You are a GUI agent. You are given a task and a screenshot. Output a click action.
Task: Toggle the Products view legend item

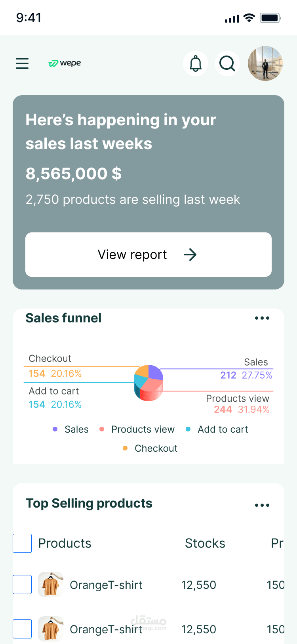tap(137, 429)
